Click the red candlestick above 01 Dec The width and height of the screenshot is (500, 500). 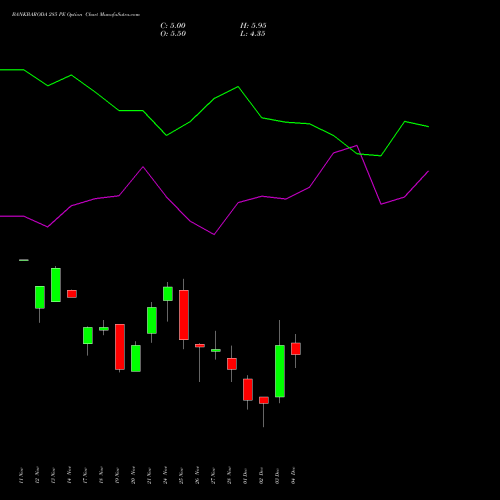point(248,390)
